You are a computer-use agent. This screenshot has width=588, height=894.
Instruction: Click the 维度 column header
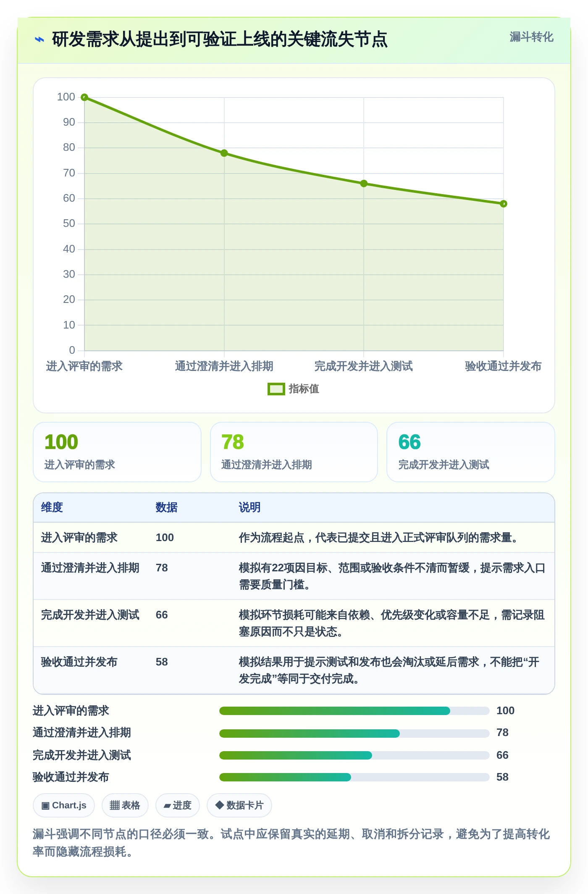point(52,507)
